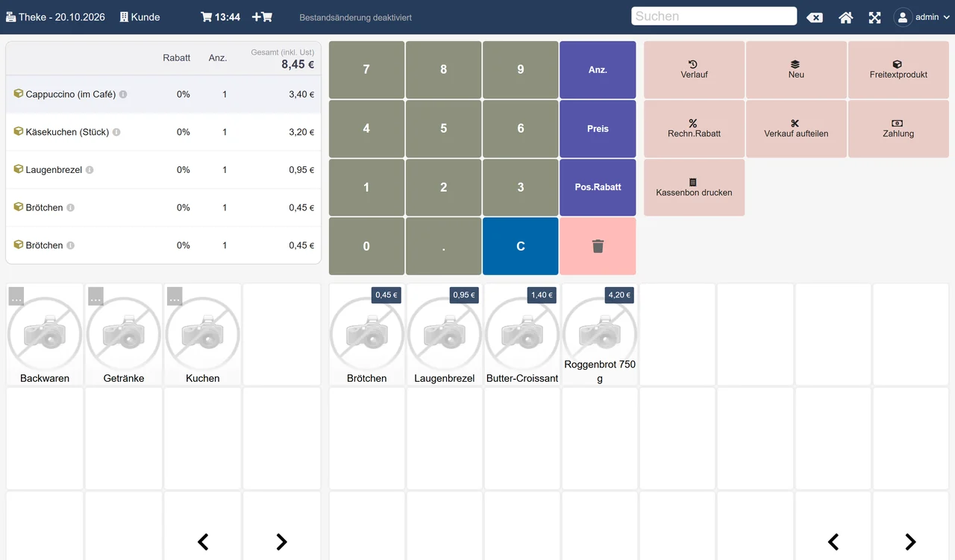This screenshot has width=955, height=560.
Task: Print receipt with Kassenbon drucken
Action: pyautogui.click(x=694, y=187)
